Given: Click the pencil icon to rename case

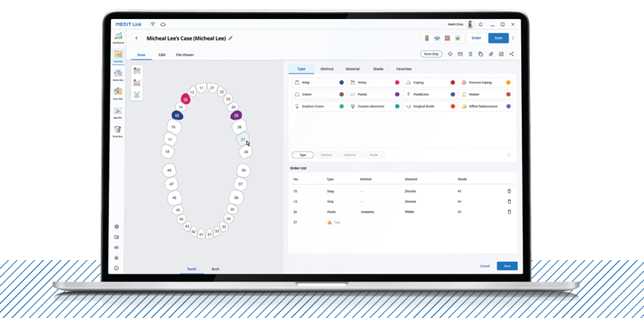Looking at the screenshot, I should (231, 38).
